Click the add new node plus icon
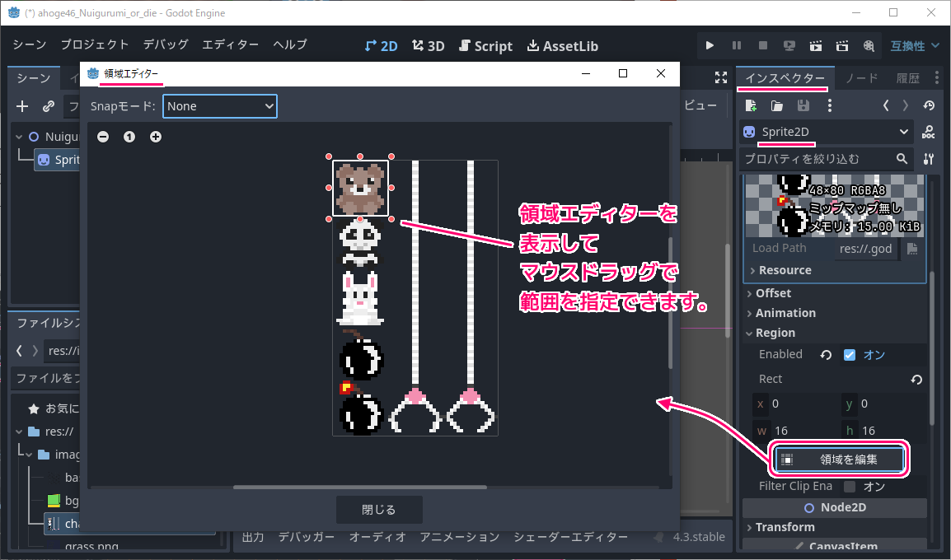This screenshot has height=560, width=951. (22, 106)
